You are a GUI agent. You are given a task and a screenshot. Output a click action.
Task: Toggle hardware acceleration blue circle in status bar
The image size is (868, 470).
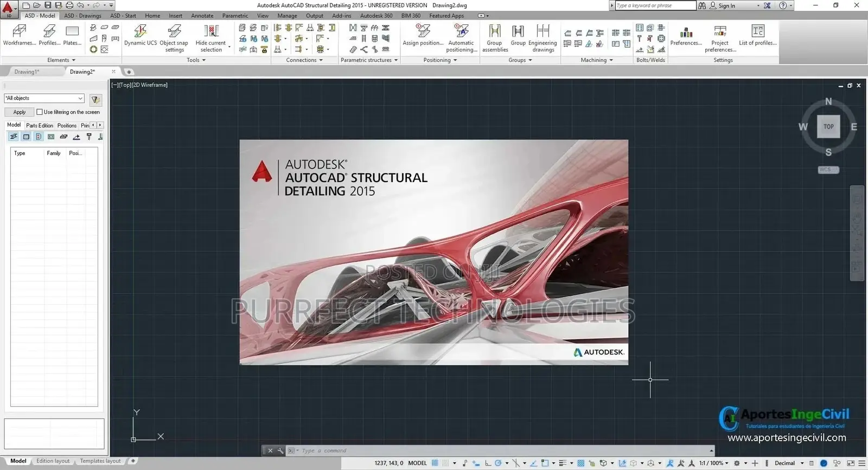[824, 463]
